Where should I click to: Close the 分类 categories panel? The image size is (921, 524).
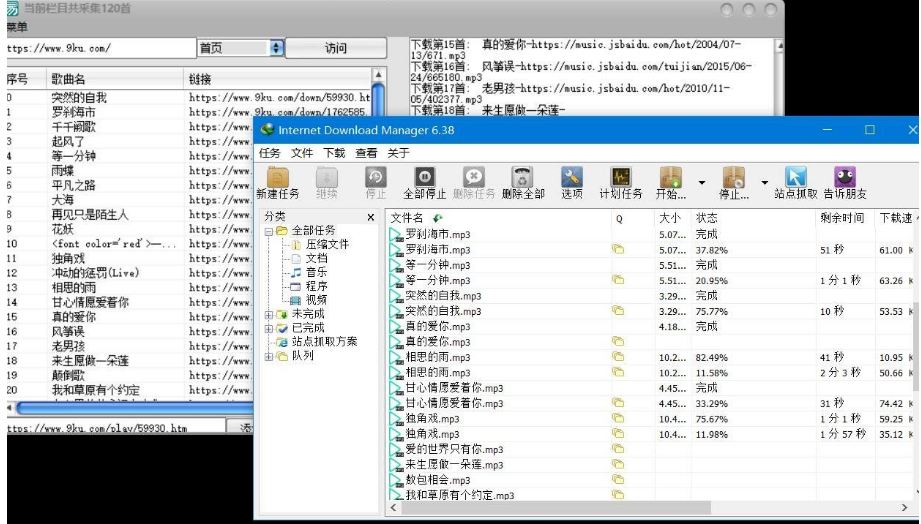click(371, 217)
